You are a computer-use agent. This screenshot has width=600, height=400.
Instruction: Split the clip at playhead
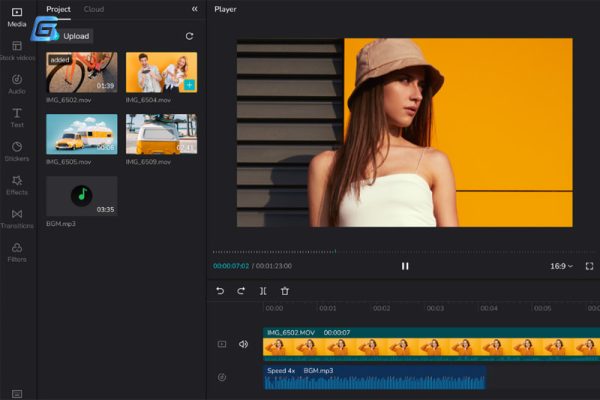coord(263,291)
